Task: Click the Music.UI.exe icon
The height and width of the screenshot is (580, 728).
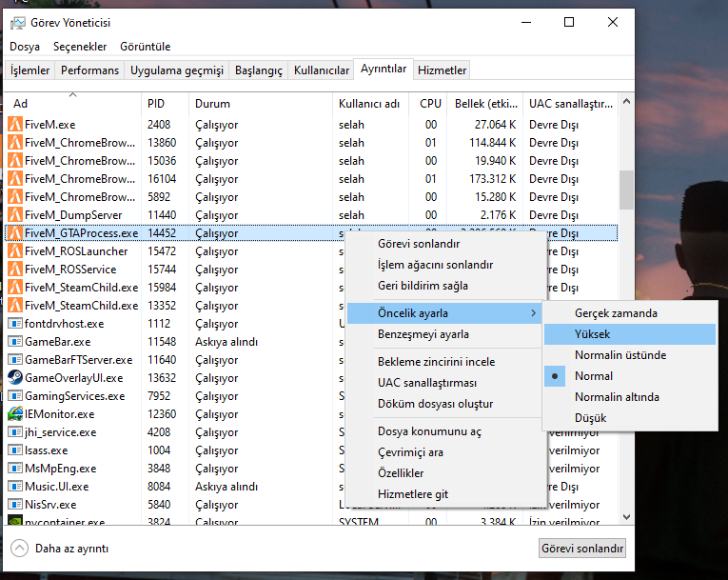Action: [15, 487]
